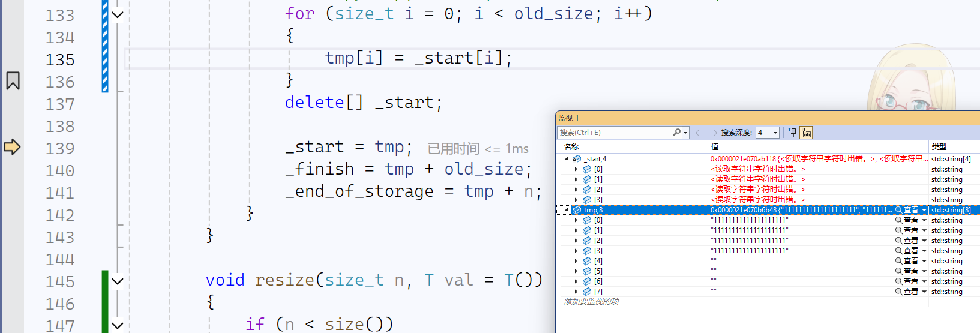Click the variable icon beside _start,4
Viewport: 980px width, 333px height.
click(x=577, y=159)
